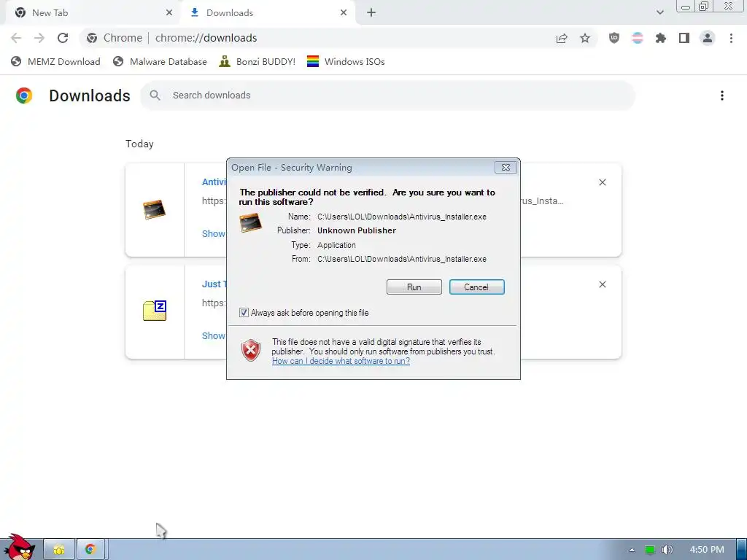This screenshot has height=560, width=747.
Task: Open the MEMZ Download bookmark
Action: click(55, 62)
